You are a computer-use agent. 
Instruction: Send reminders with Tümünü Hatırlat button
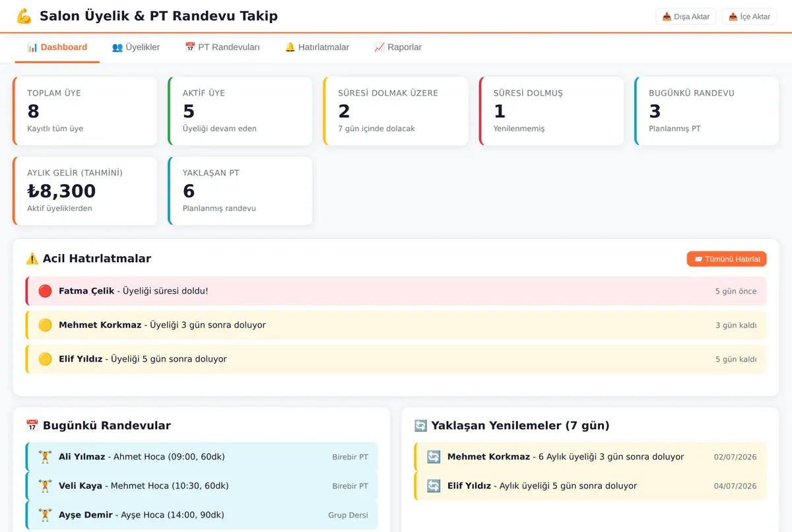727,259
